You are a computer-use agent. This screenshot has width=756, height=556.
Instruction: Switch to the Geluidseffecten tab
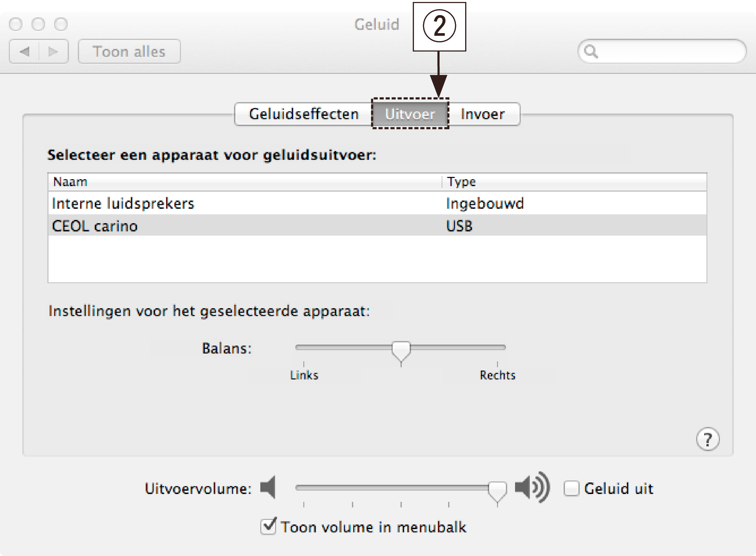[x=304, y=114]
